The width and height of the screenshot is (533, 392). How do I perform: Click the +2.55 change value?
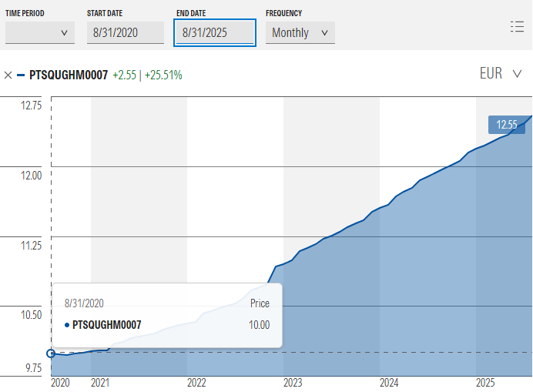click(x=125, y=75)
